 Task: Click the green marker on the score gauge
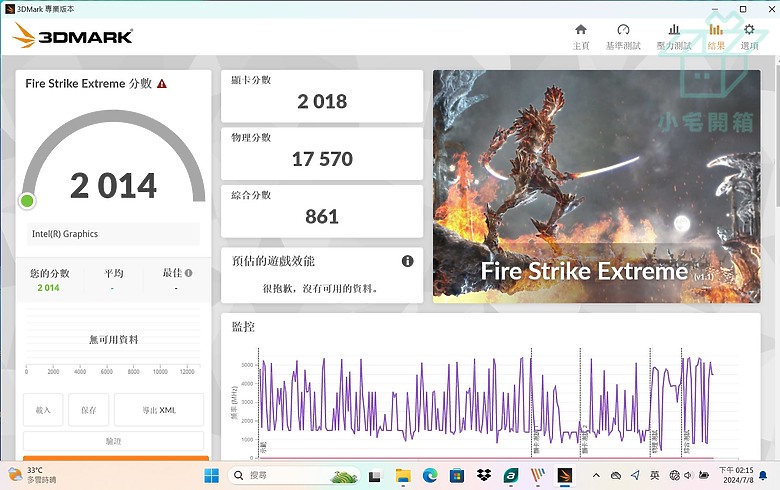point(27,200)
